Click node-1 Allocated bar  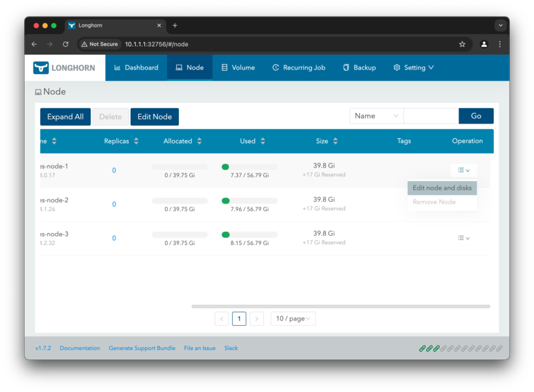click(180, 167)
